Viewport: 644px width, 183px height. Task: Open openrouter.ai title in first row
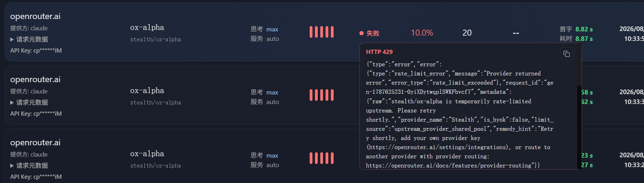click(35, 16)
